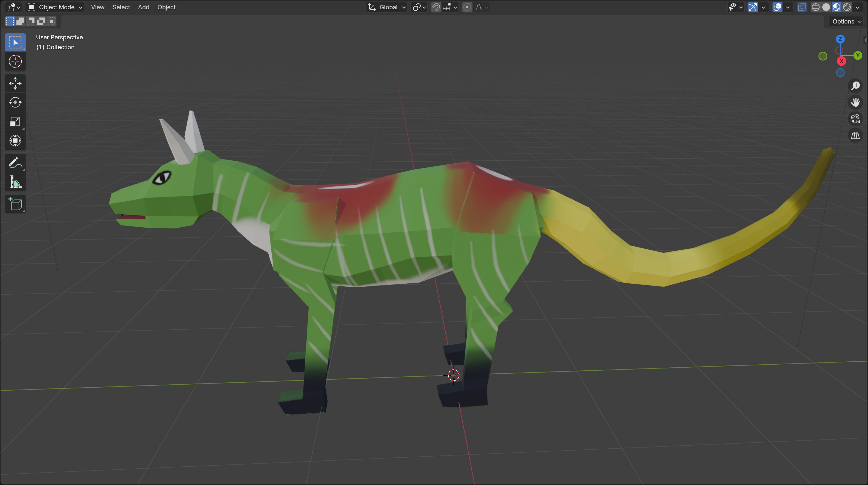Toggle snapping magnet on
Image resolution: width=868 pixels, height=485 pixels.
[436, 7]
